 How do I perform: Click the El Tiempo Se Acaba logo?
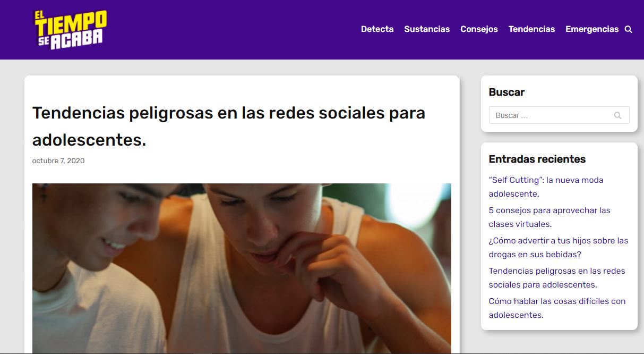click(71, 30)
